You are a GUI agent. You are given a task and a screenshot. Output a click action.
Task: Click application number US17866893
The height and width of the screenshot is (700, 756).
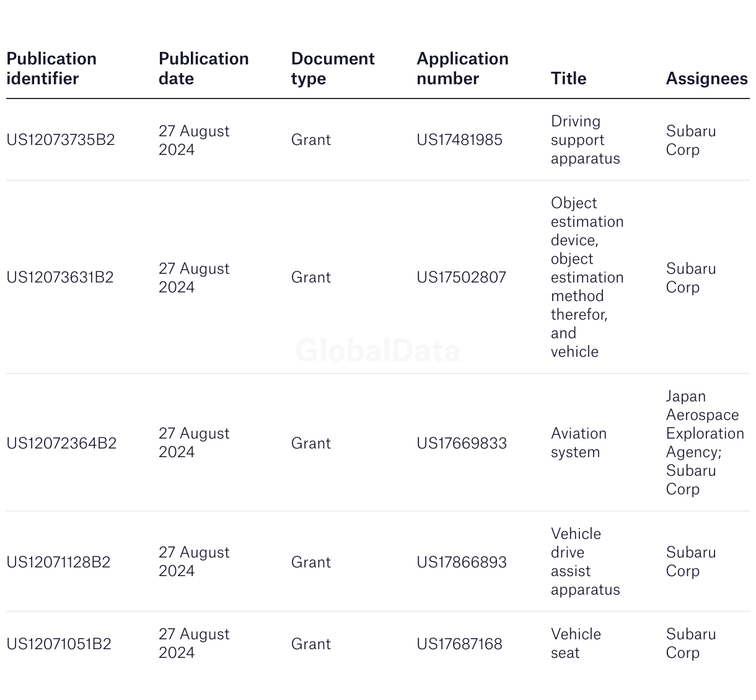462,562
